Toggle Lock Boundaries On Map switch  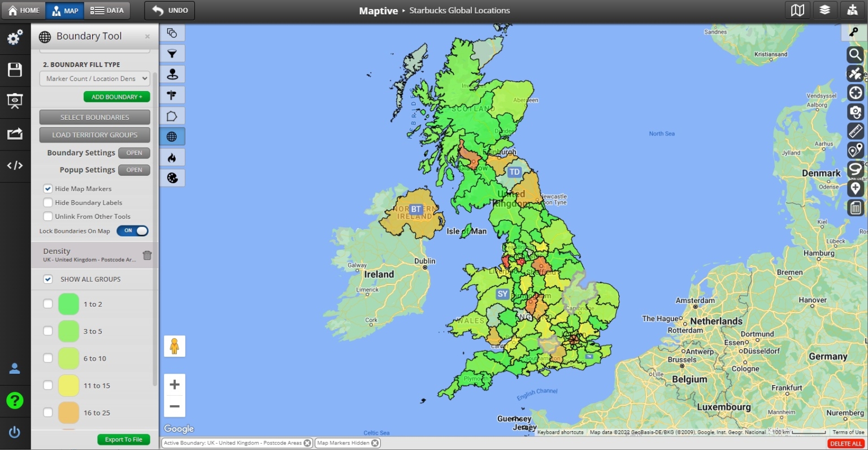133,231
